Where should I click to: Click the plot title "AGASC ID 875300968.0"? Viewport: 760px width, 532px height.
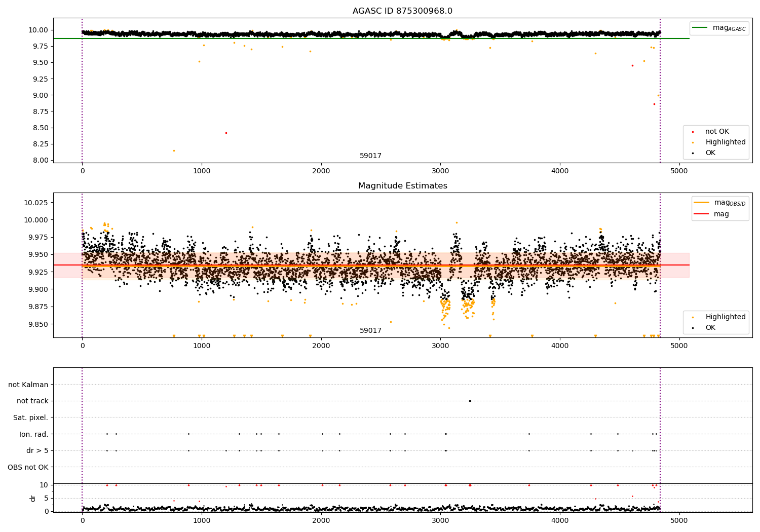pyautogui.click(x=402, y=11)
